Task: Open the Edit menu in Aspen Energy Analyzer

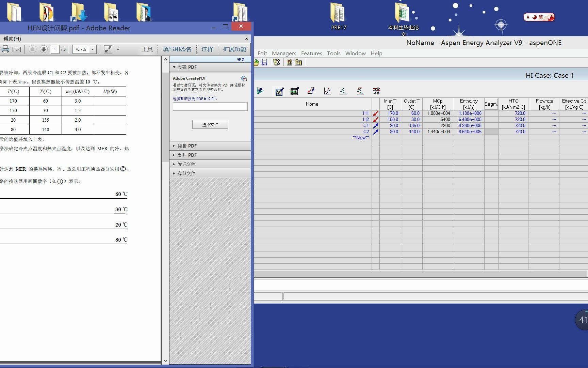Action: click(262, 53)
